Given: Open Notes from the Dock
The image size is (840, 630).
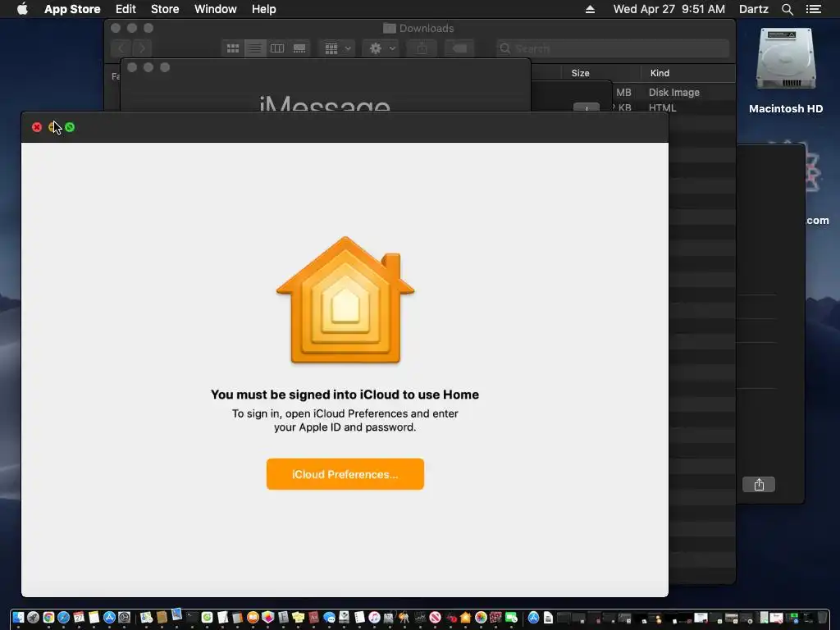Looking at the screenshot, I should click(94, 617).
